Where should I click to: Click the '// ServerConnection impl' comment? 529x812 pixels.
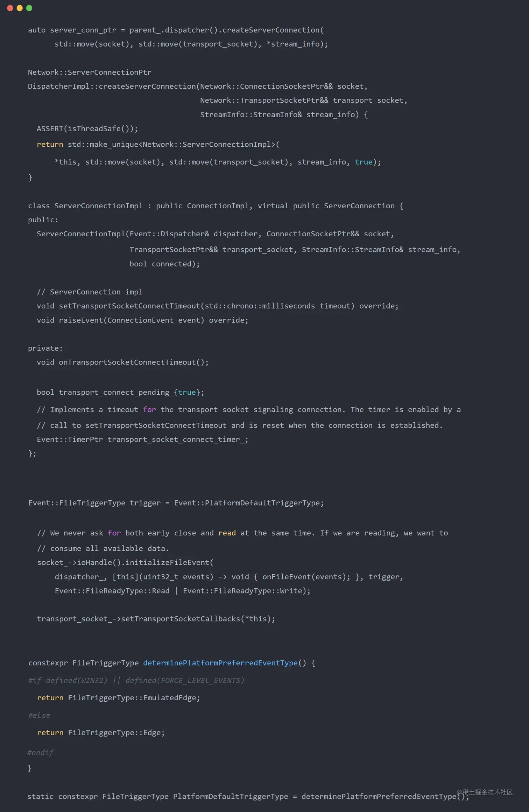tap(90, 292)
